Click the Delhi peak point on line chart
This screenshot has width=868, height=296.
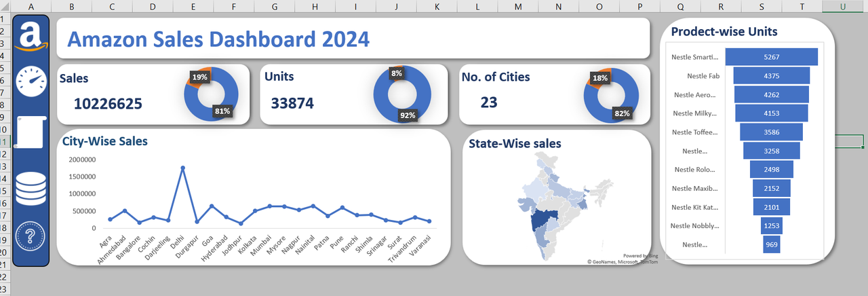coord(182,168)
